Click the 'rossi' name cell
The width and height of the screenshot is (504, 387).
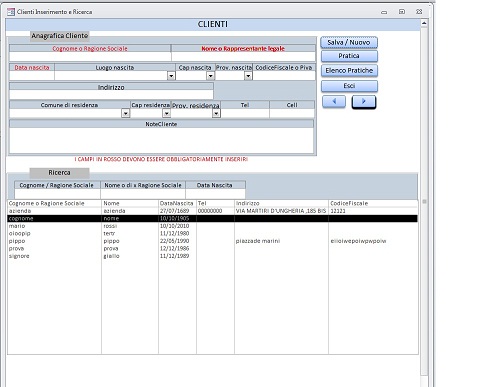point(110,226)
